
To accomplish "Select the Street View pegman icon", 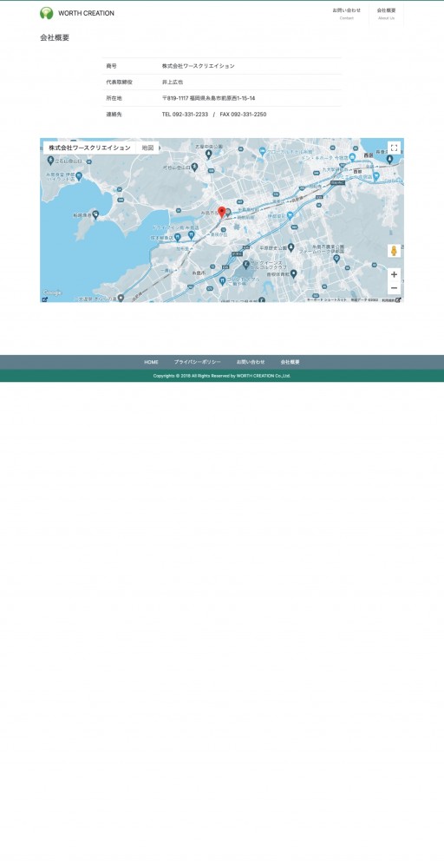I will point(394,251).
